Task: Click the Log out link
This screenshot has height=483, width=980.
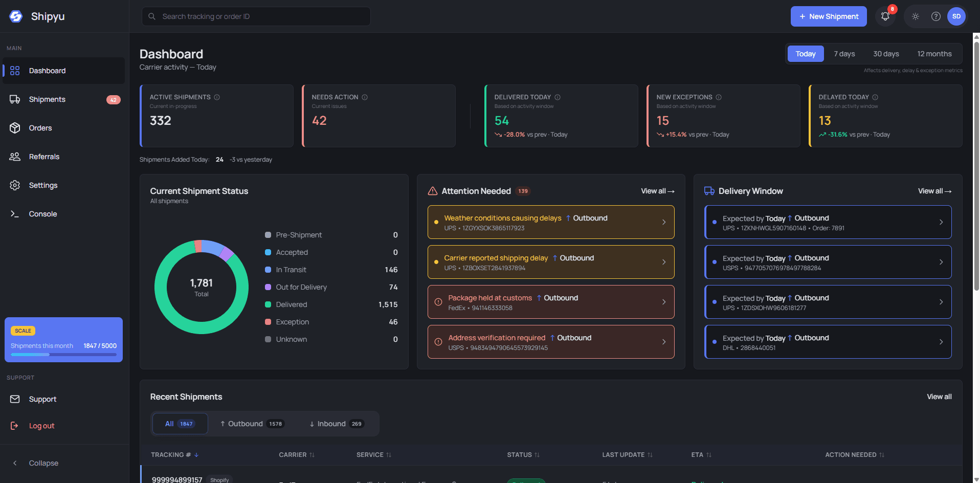Action: [x=41, y=426]
